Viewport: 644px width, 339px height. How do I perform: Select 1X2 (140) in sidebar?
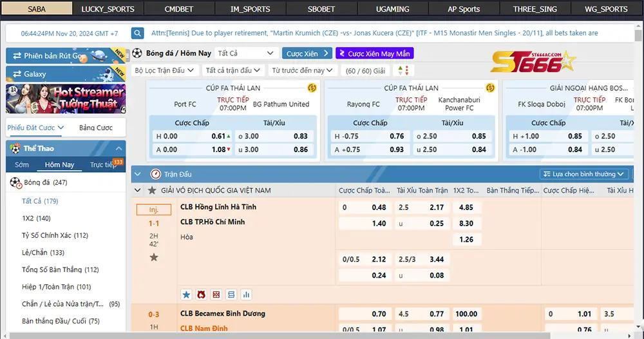[36, 218]
